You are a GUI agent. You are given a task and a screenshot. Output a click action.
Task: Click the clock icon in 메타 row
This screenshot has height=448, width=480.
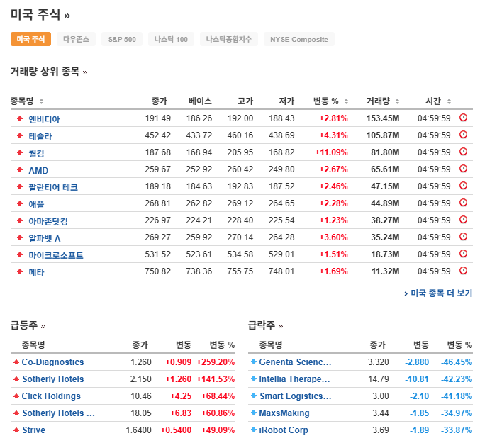(x=463, y=271)
